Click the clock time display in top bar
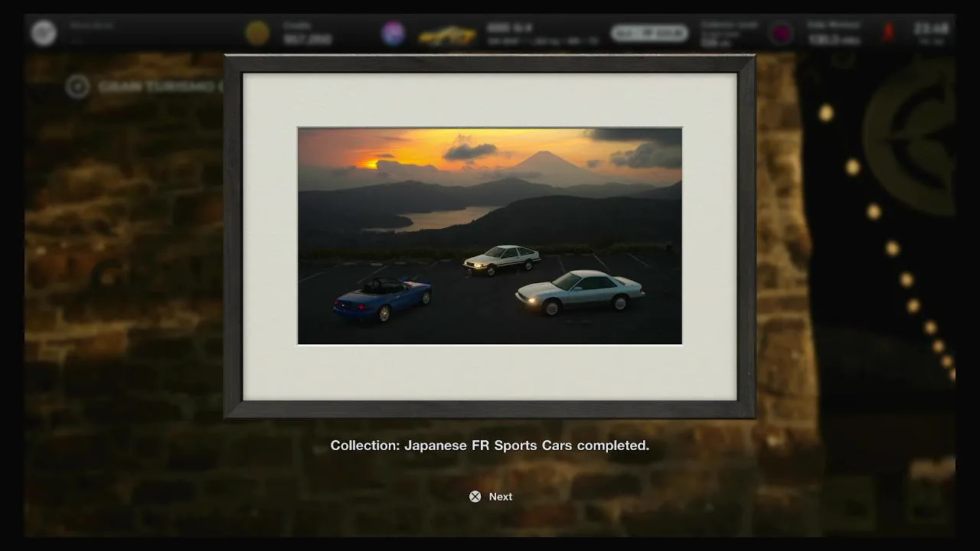Image resolution: width=980 pixels, height=551 pixels. [x=931, y=29]
